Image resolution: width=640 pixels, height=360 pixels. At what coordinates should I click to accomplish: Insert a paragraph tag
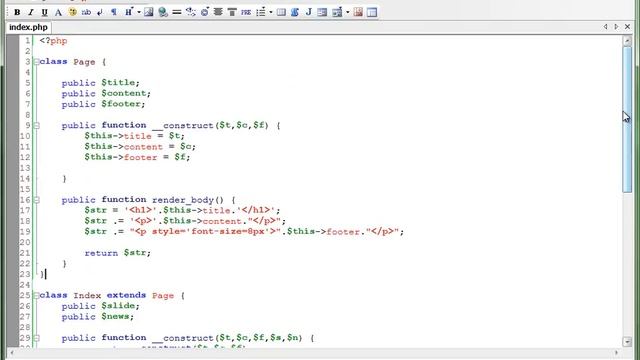pyautogui.click(x=114, y=12)
